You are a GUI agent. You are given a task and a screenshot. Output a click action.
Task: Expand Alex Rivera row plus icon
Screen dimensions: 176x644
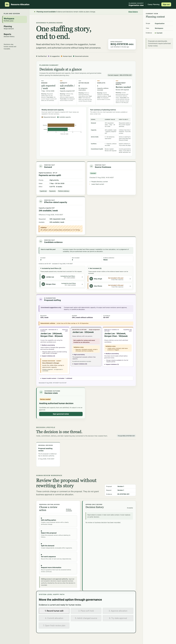(130, 286)
